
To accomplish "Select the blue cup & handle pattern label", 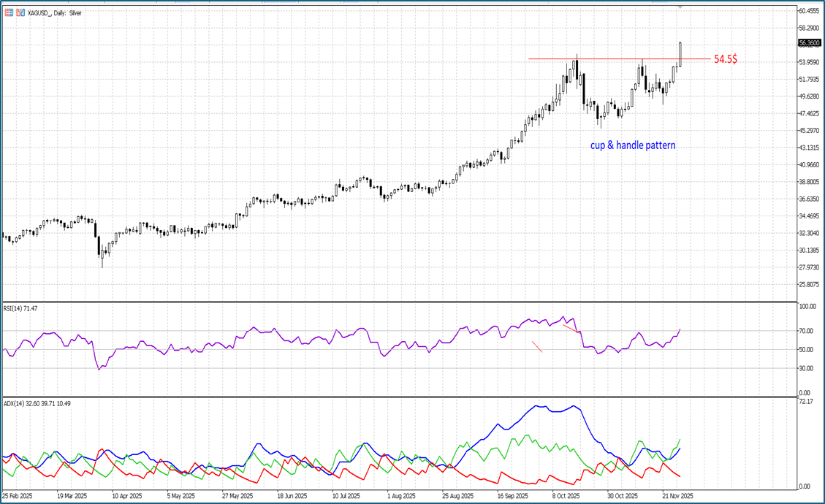I will pyautogui.click(x=633, y=145).
